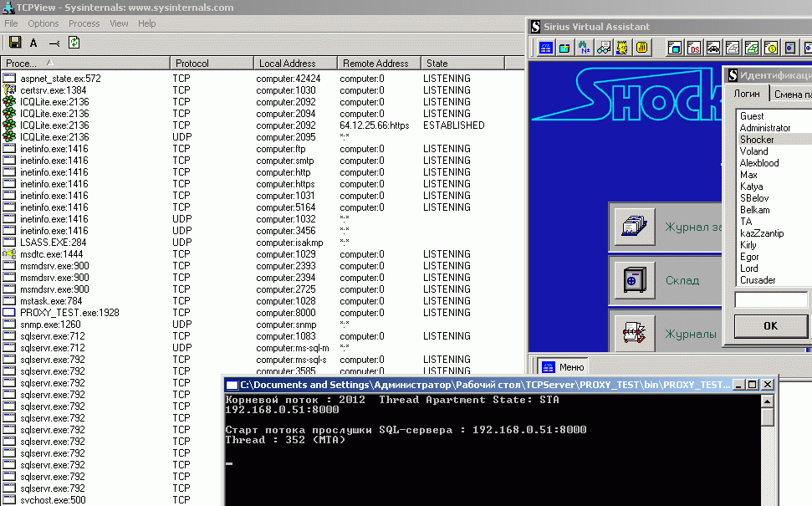This screenshot has height=506, width=812.
Task: Select user kazZzantip in the login list
Action: click(761, 233)
